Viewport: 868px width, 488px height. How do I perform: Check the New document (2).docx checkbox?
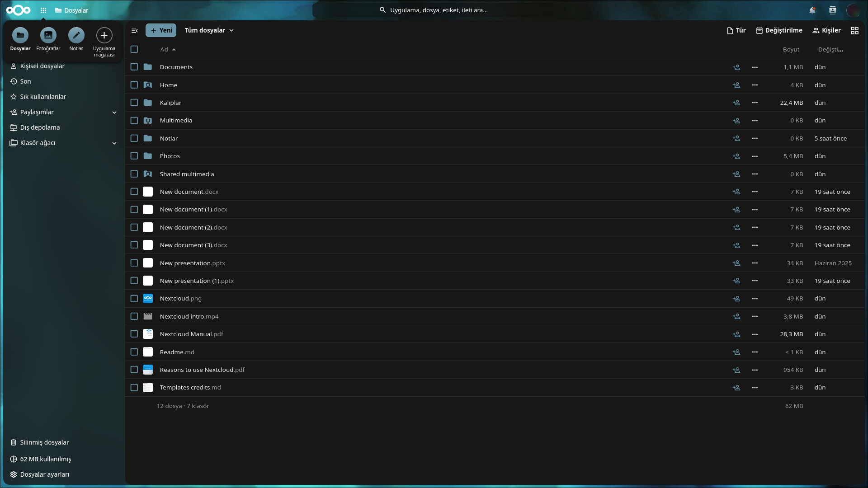click(x=134, y=227)
